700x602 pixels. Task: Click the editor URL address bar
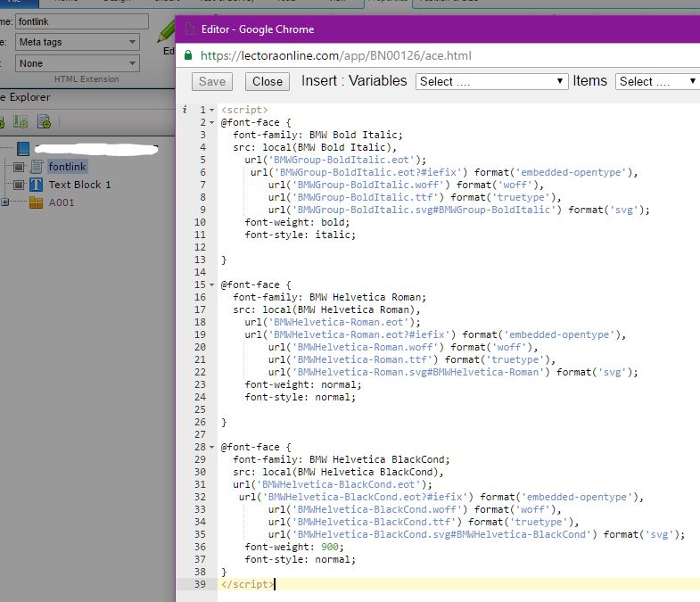(335, 55)
